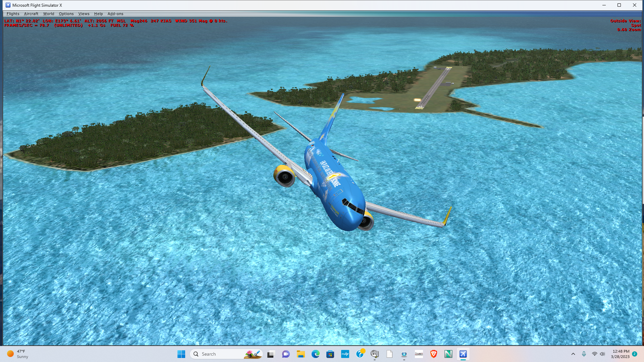
Task: Open the Get Help question-mark app
Action: pyautogui.click(x=360, y=354)
